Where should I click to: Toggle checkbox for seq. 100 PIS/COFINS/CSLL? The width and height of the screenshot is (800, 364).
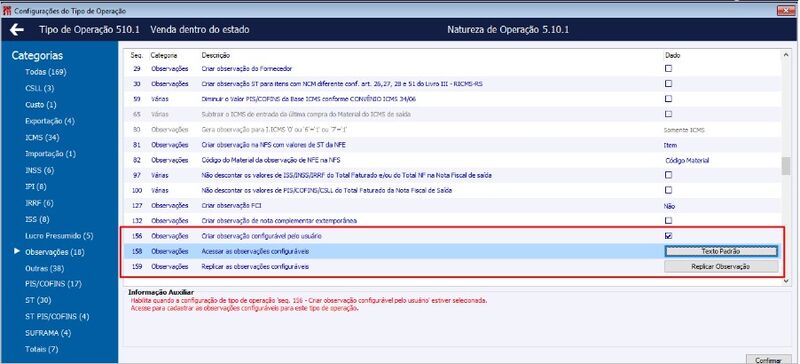point(668,190)
